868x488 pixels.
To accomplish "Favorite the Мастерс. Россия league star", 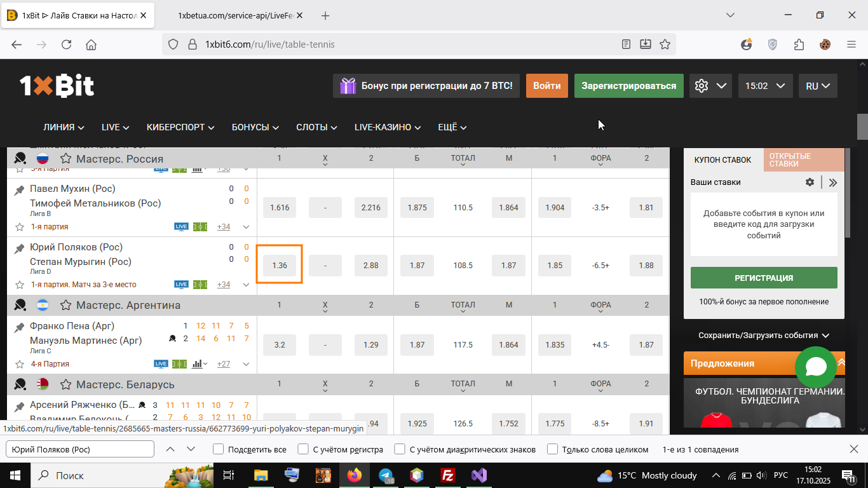I will (65, 159).
